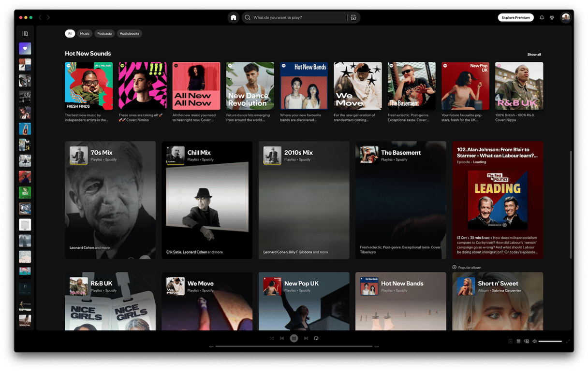The width and height of the screenshot is (588, 371).
Task: Open Friend Activity icon
Action: tap(552, 17)
